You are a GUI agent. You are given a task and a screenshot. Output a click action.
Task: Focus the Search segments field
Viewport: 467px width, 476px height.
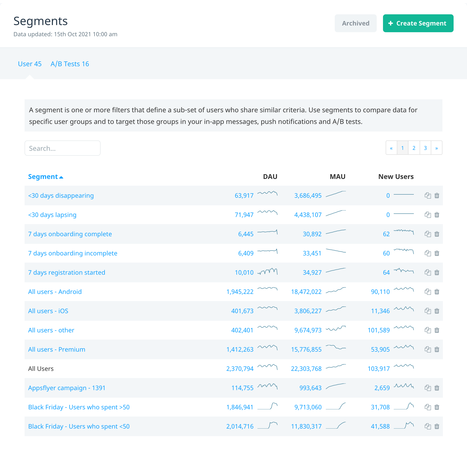coord(63,148)
